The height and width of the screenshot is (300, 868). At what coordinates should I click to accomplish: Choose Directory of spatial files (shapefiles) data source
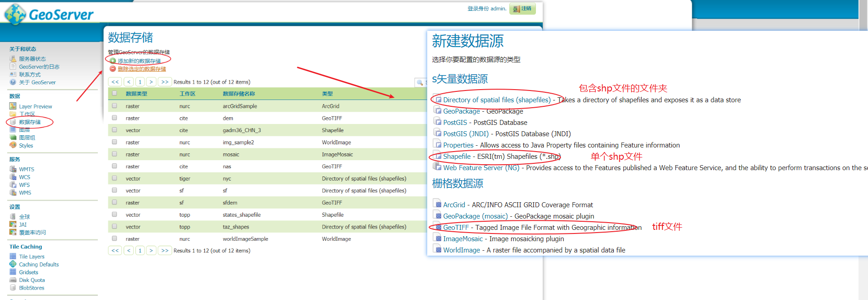tap(497, 100)
